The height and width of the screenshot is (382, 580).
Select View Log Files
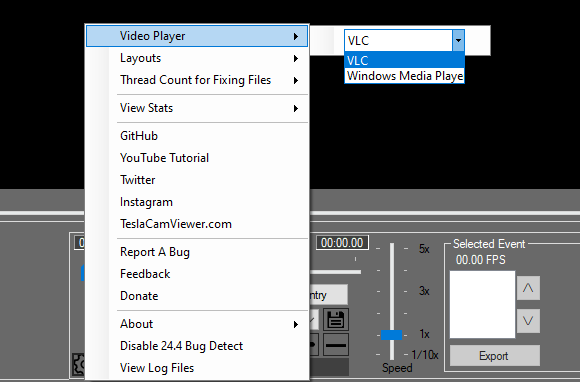click(x=197, y=368)
